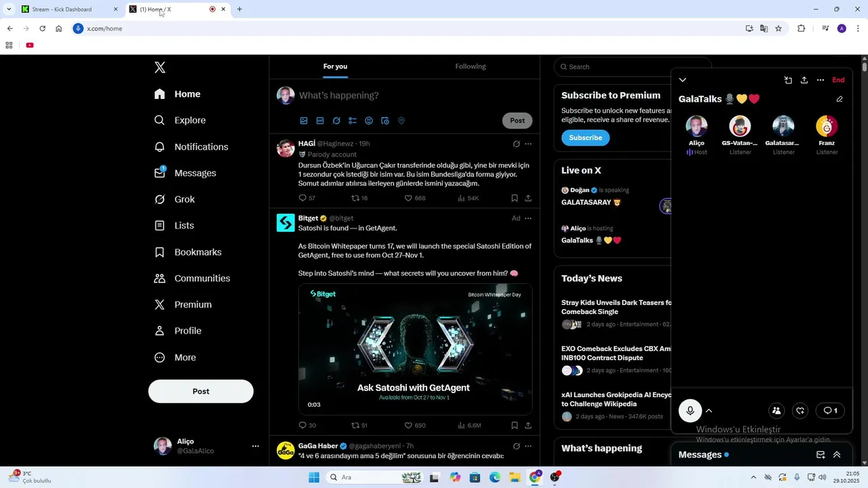End the GalaTalks space

838,80
